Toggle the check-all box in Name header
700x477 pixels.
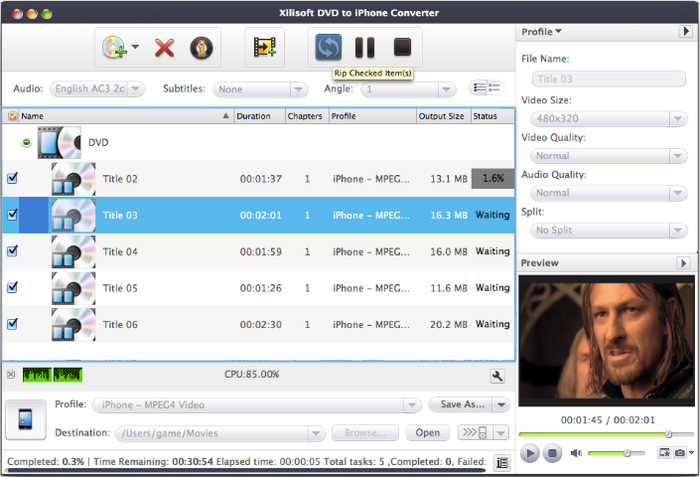(12, 116)
